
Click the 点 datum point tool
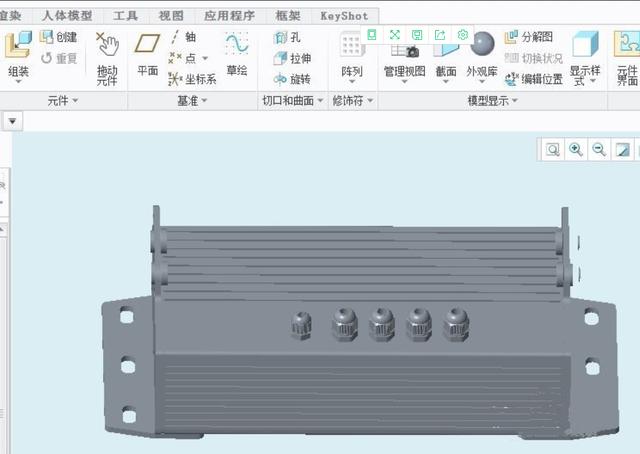tap(182, 58)
